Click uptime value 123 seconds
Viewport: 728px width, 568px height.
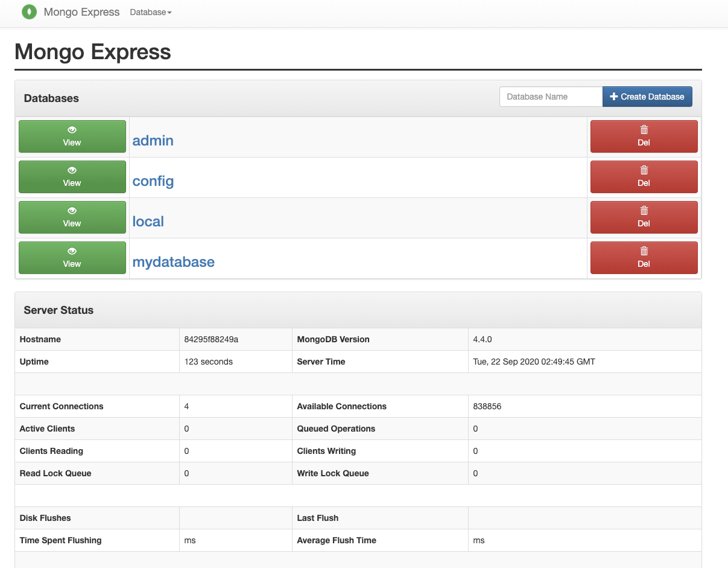pos(208,362)
